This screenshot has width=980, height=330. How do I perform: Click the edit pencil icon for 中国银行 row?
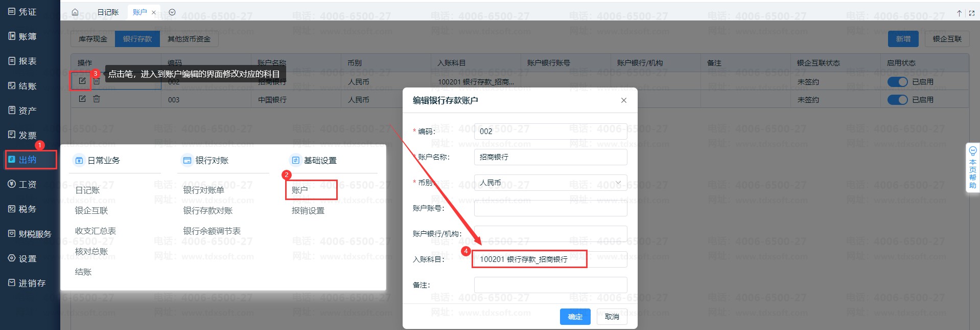82,99
